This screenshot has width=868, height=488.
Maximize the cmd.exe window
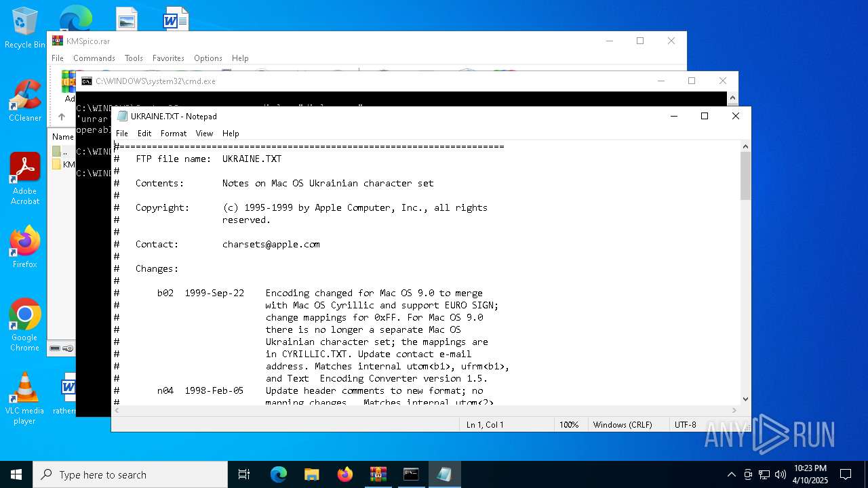coord(692,81)
